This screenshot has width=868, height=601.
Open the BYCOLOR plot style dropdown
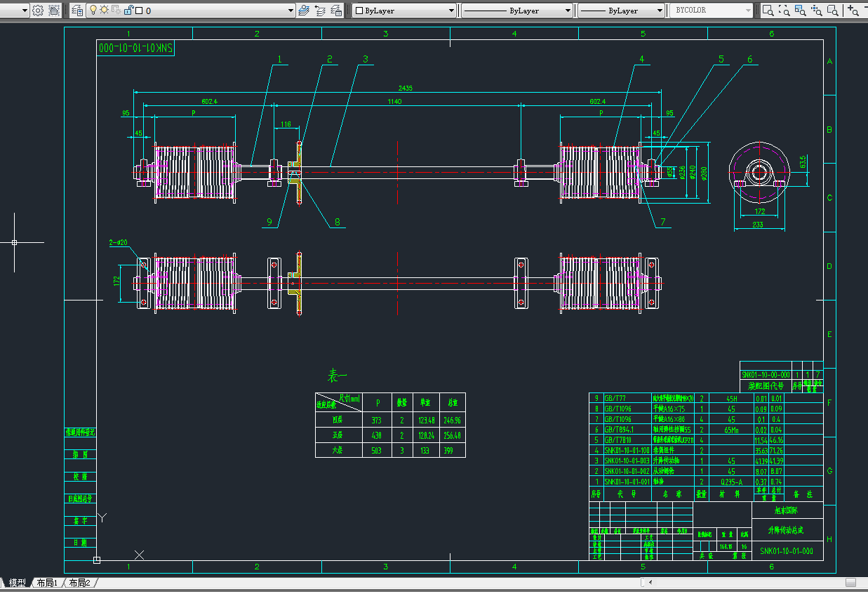pyautogui.click(x=711, y=11)
